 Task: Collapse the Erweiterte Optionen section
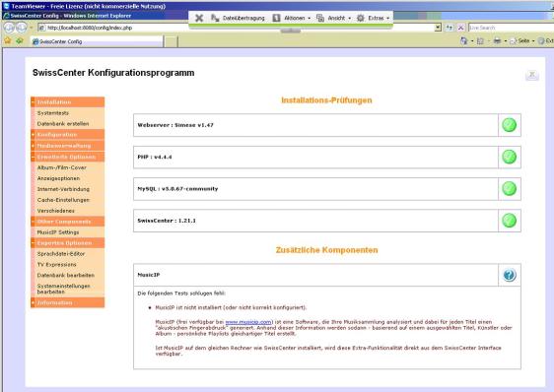click(67, 157)
